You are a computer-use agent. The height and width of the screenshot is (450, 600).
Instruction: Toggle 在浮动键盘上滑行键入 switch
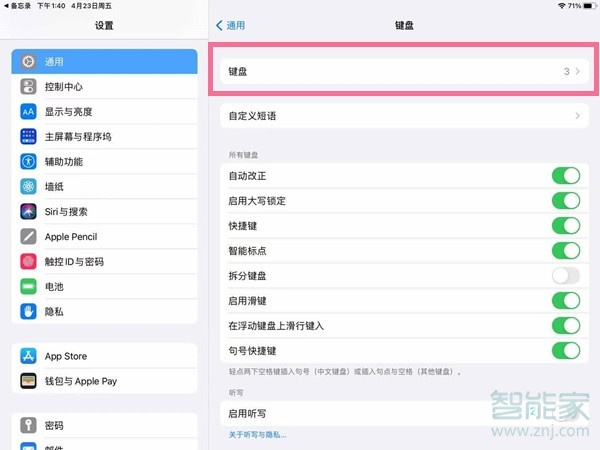point(566,326)
